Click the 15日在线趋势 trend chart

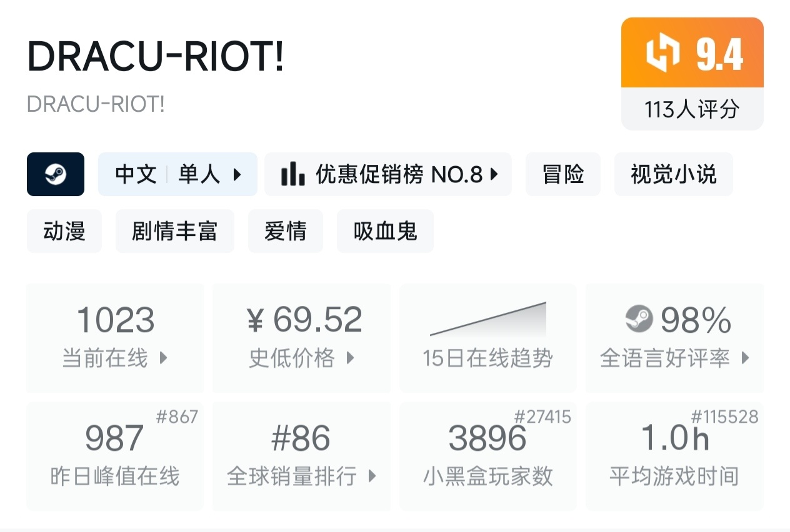click(x=487, y=320)
